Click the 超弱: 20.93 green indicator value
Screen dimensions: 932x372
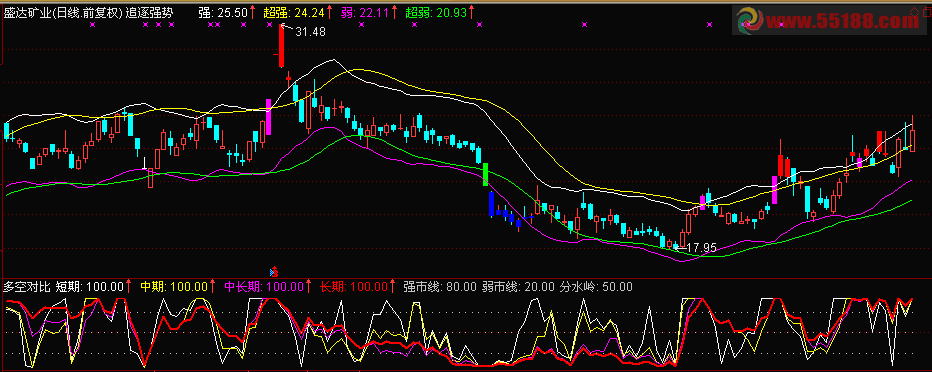pyautogui.click(x=436, y=12)
